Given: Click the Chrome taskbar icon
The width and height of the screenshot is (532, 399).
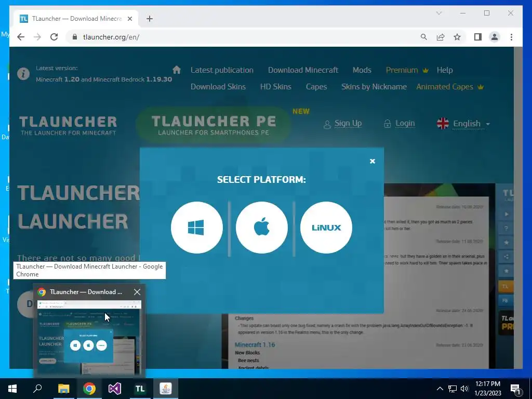Looking at the screenshot, I should [89, 389].
